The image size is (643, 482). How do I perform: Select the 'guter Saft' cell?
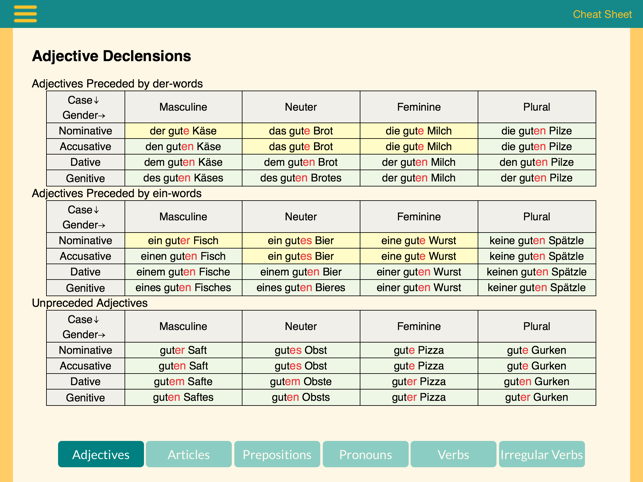pos(183,351)
